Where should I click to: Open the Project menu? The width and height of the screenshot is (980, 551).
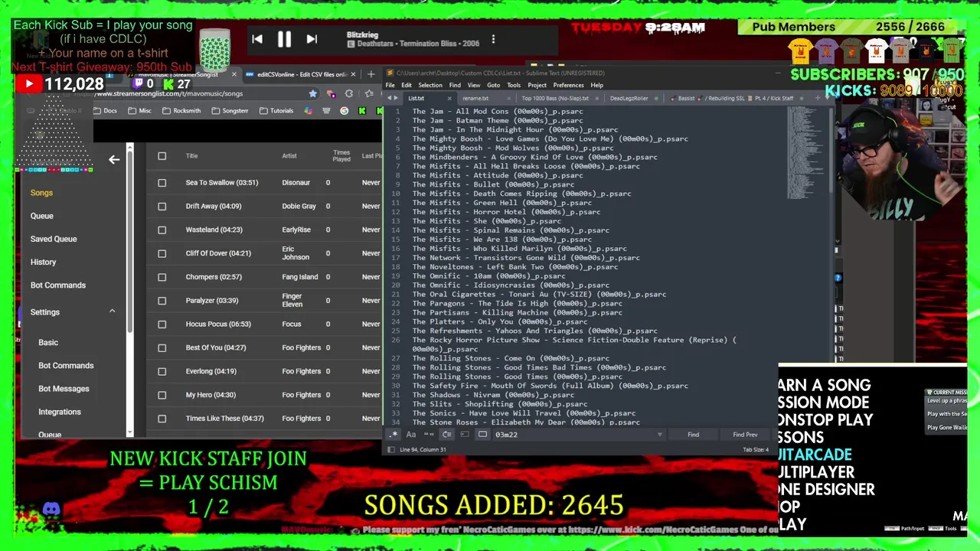[x=537, y=85]
